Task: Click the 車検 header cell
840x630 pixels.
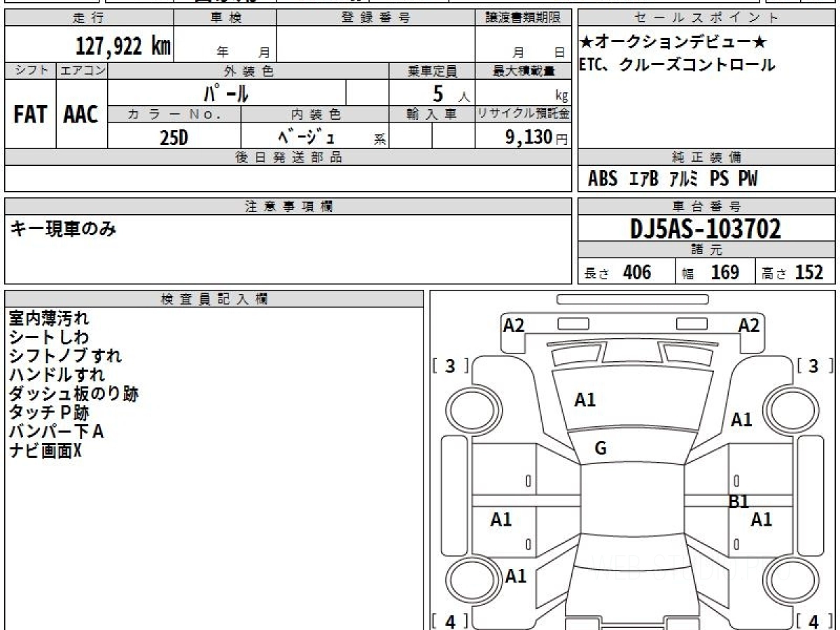Action: click(x=225, y=18)
